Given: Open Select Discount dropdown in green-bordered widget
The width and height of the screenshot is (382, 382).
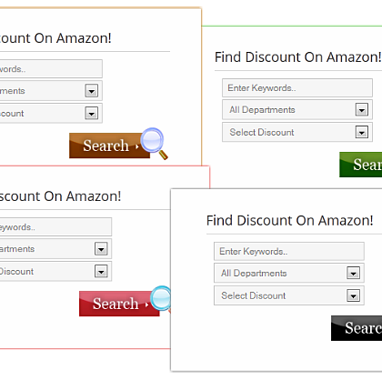Looking at the screenshot, I should [297, 132].
